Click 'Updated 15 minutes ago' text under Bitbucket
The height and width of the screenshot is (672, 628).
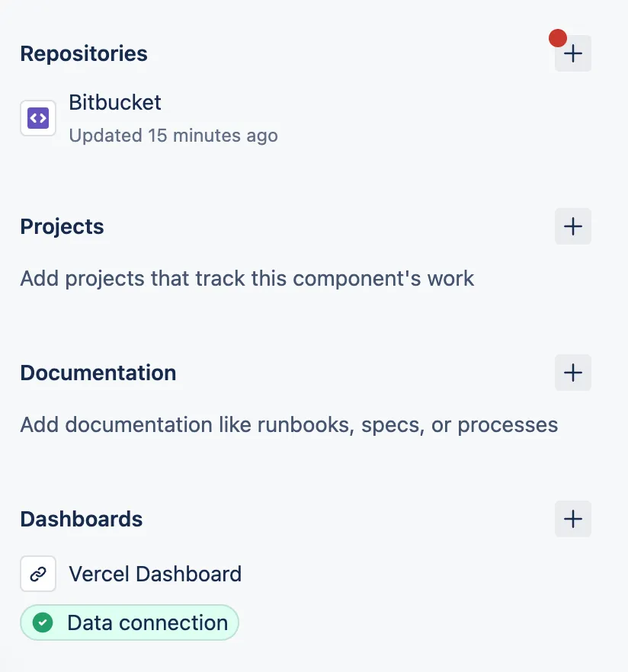[x=174, y=136]
